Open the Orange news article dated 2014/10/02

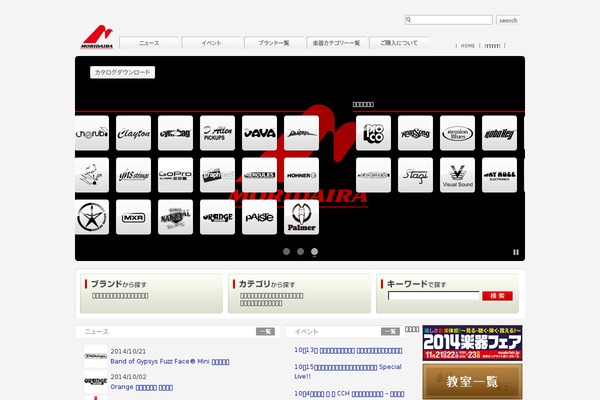click(x=142, y=387)
